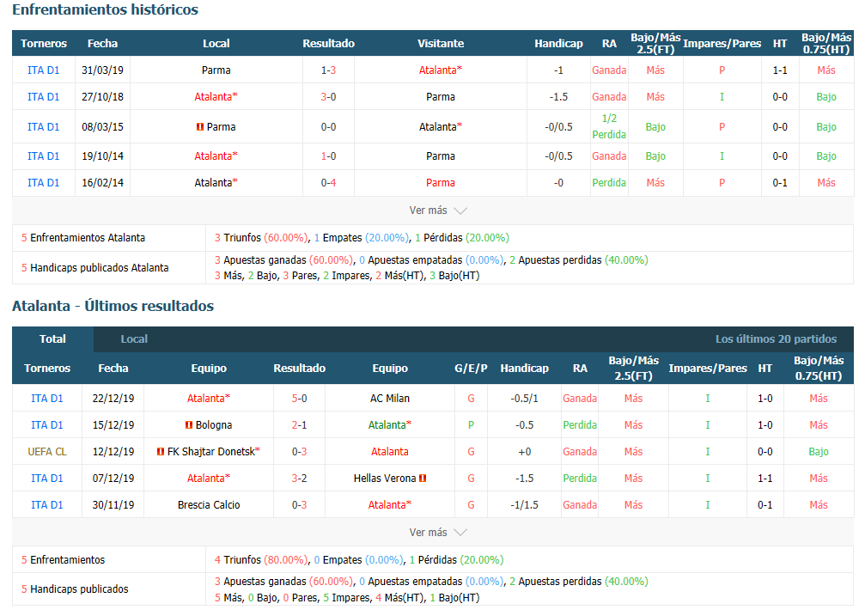Open 'Los últimos 20 partidos' selector
The height and width of the screenshot is (616, 865).
(776, 338)
